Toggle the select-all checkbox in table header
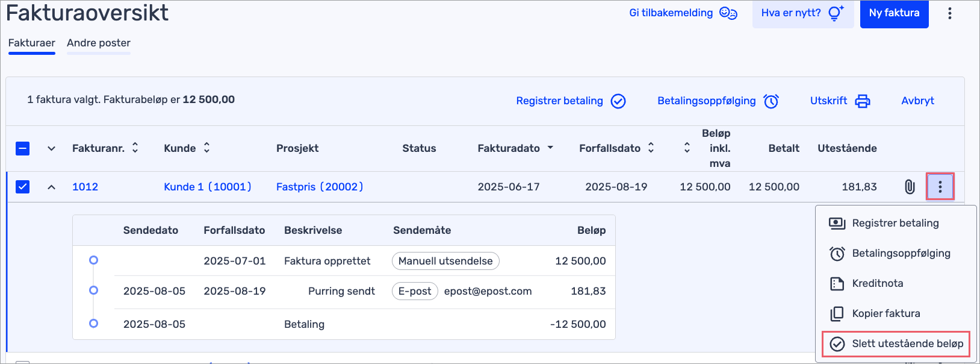The width and height of the screenshot is (980, 364). coord(23,148)
